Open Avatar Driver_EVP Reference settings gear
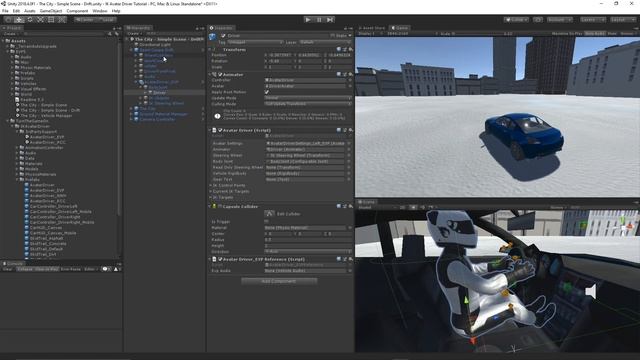Viewport: 640px width, 360px height. (350, 259)
